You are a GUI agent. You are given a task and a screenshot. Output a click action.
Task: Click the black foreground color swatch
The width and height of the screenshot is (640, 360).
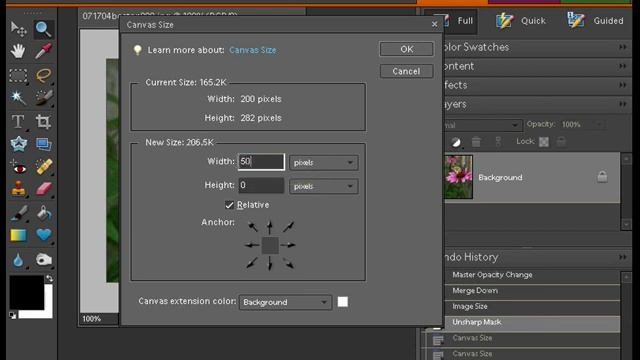pyautogui.click(x=27, y=292)
